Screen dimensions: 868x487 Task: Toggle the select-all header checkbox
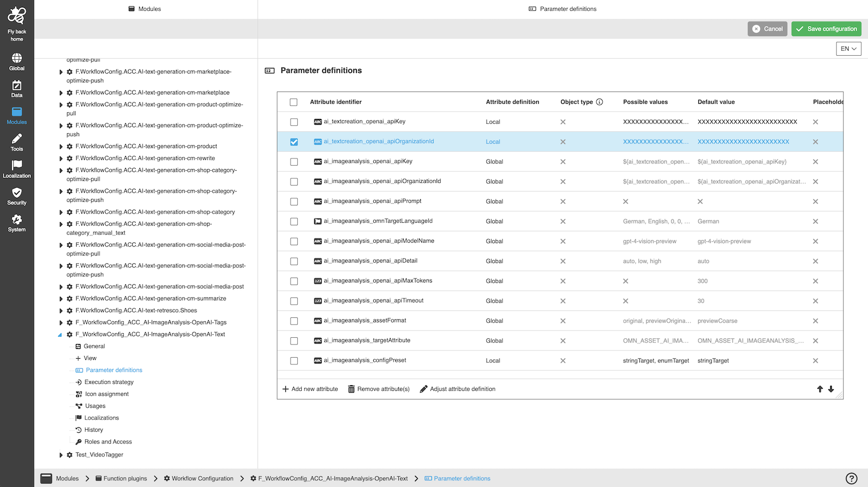pos(294,102)
